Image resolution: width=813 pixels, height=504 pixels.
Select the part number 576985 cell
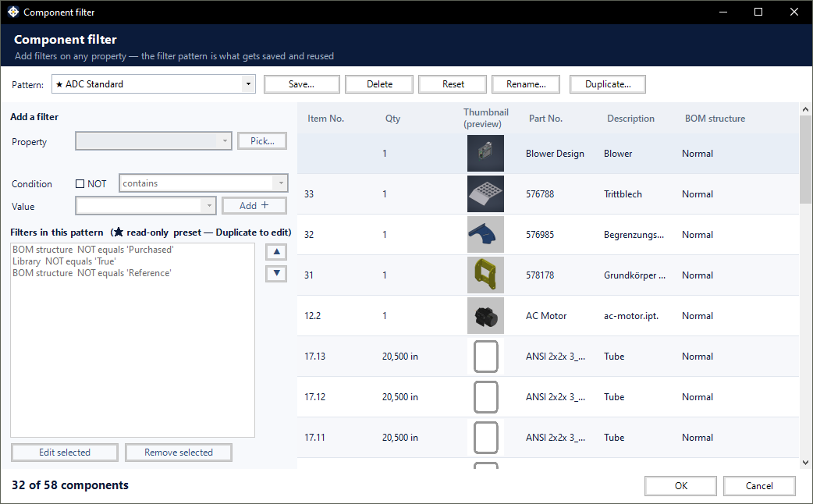[540, 234]
